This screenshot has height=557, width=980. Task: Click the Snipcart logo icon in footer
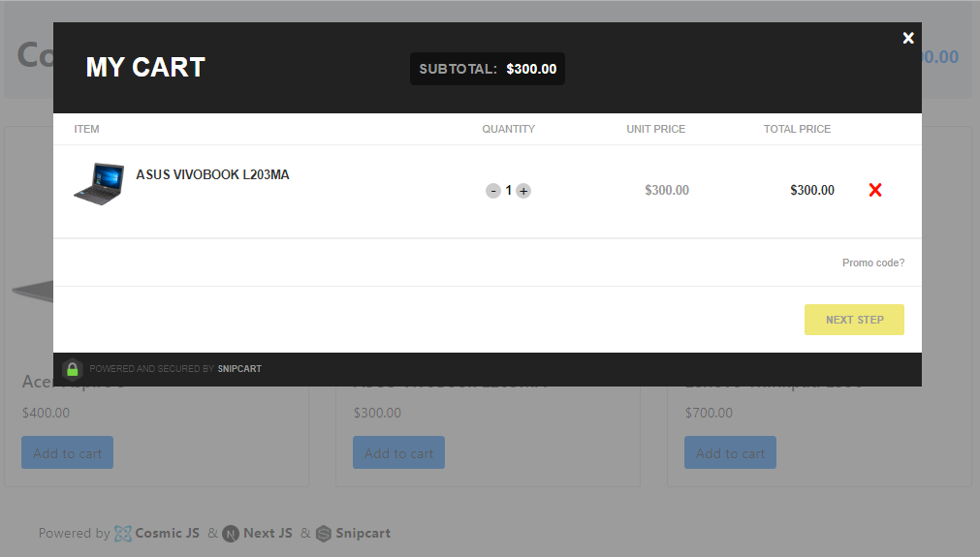(x=323, y=534)
